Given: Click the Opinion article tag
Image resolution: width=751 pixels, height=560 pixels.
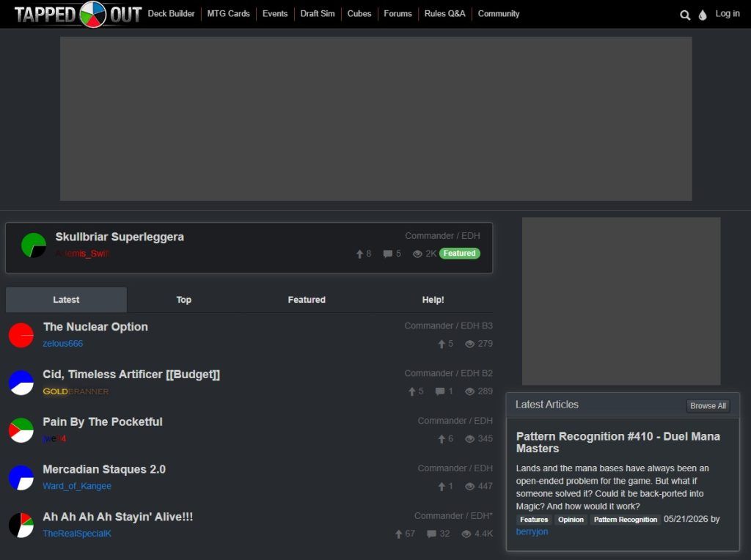Looking at the screenshot, I should point(571,520).
